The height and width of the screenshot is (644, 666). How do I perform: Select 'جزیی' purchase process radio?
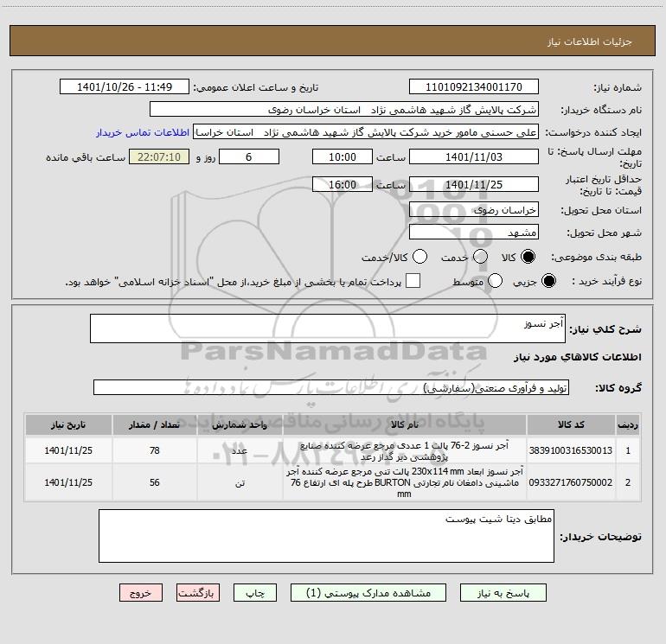[x=548, y=281]
